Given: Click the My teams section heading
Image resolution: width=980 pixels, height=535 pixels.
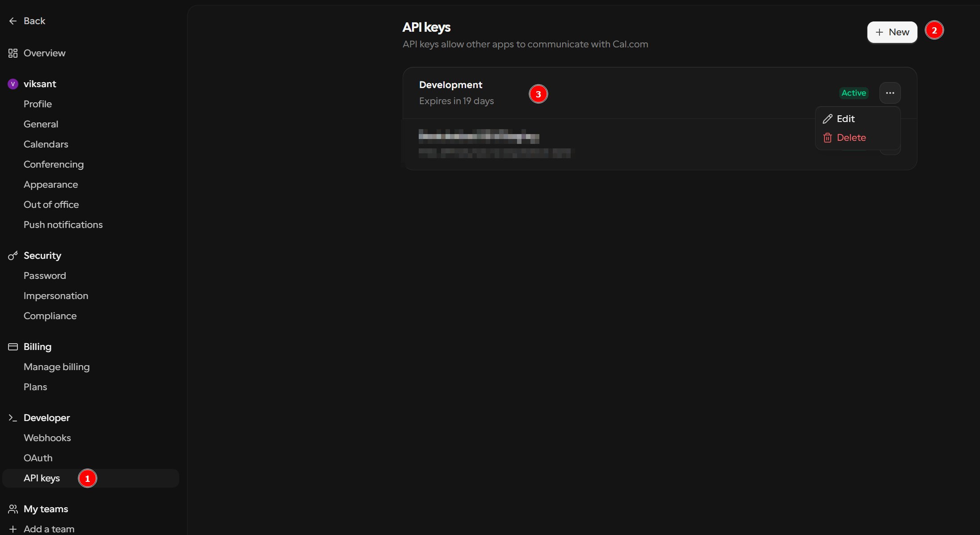Looking at the screenshot, I should point(46,509).
